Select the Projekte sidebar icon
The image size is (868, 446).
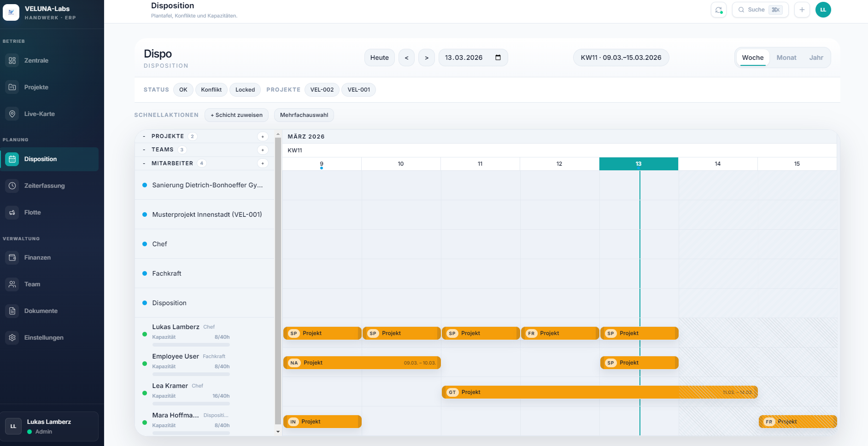[x=12, y=87]
